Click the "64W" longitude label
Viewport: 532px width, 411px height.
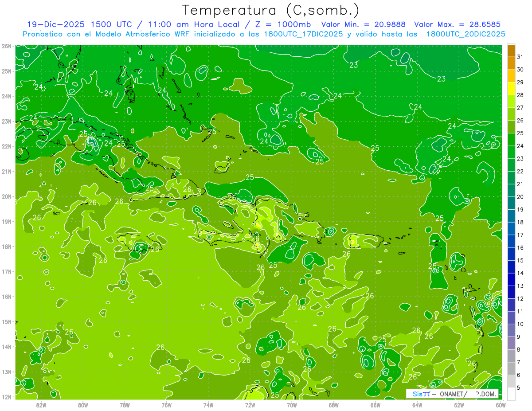[x=417, y=404]
